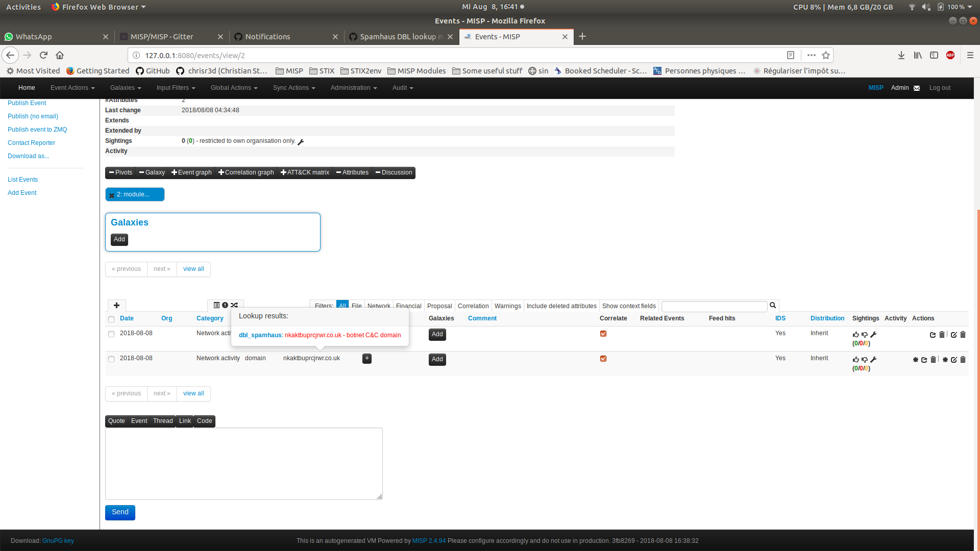The height and width of the screenshot is (551, 980).
Task: Remove the '2: module...' pivot with the x icon
Action: tap(111, 195)
